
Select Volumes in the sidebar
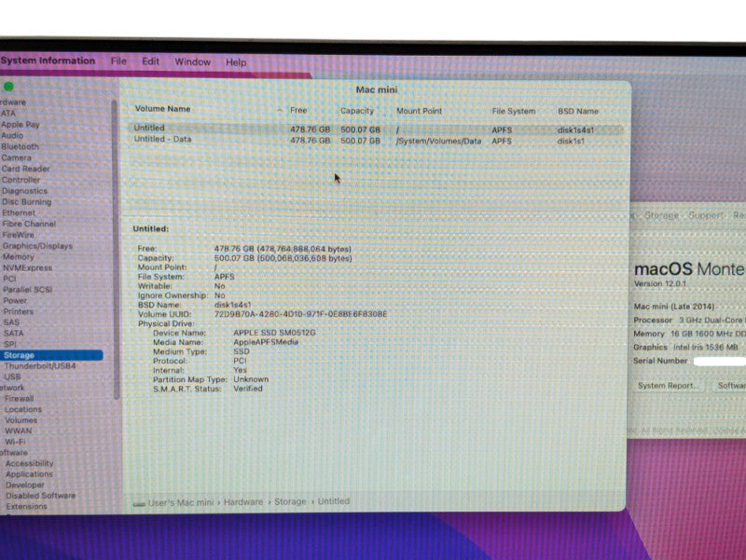point(21,420)
